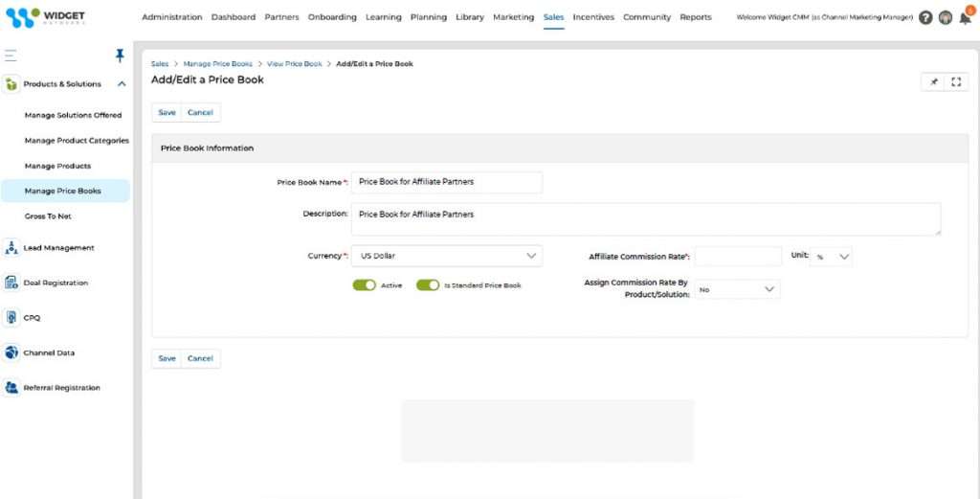Click the Deal Registration icon
Image resolution: width=980 pixels, height=499 pixels.
coord(11,283)
